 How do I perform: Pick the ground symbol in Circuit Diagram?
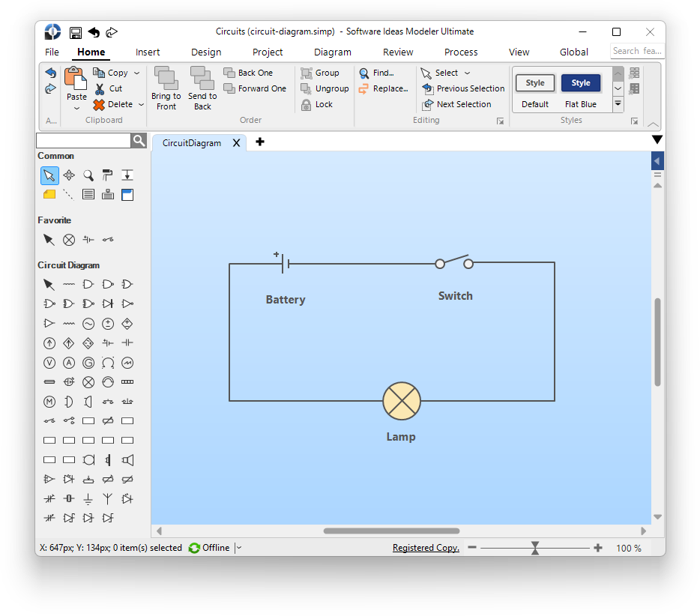pyautogui.click(x=88, y=499)
